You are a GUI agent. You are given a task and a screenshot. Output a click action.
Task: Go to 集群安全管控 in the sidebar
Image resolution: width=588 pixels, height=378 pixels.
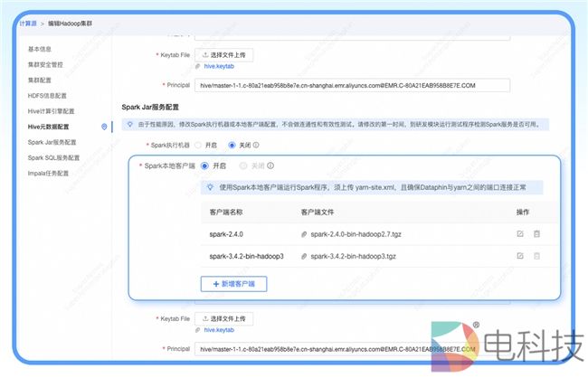(45, 64)
